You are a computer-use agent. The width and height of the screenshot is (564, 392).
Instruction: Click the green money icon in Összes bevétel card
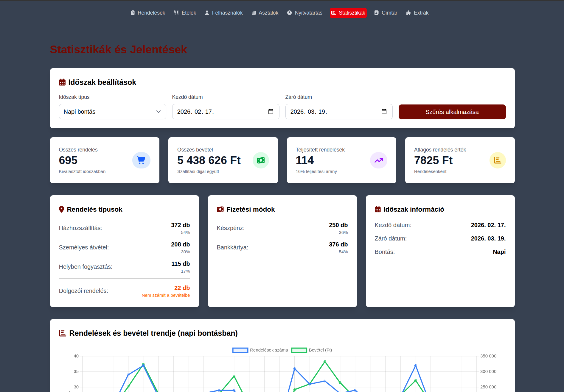coord(261,160)
